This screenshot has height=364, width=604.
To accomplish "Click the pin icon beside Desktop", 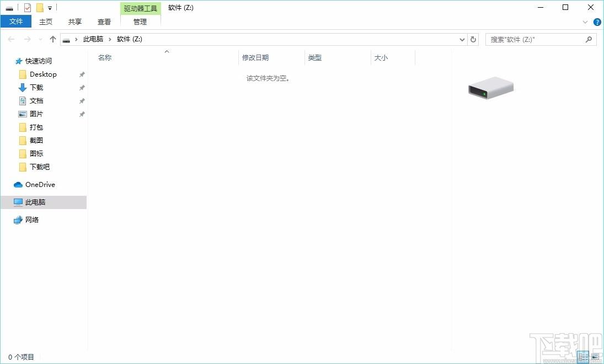I will [x=82, y=74].
